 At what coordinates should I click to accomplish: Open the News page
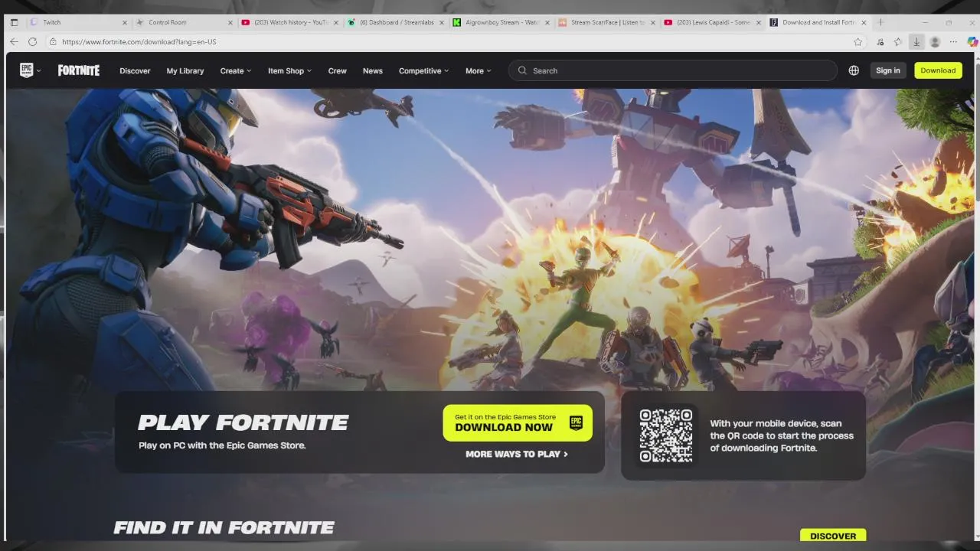tap(373, 70)
